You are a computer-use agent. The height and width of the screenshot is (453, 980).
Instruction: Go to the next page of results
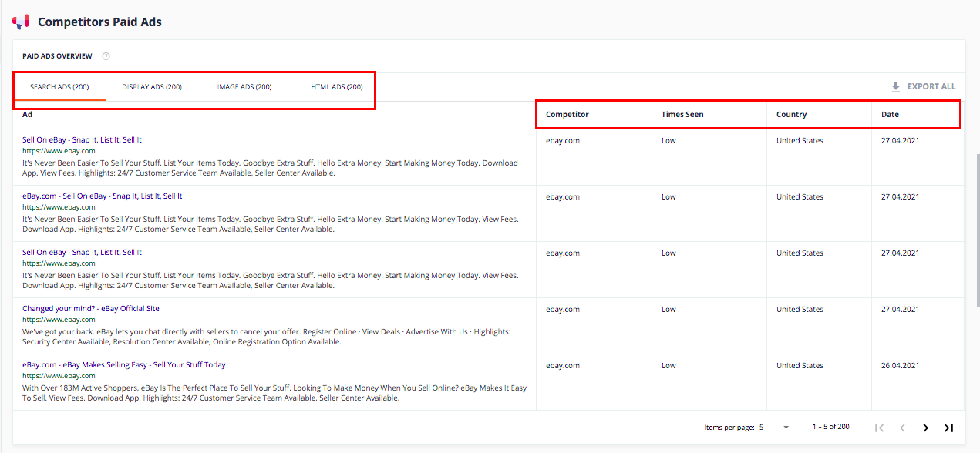pyautogui.click(x=926, y=428)
